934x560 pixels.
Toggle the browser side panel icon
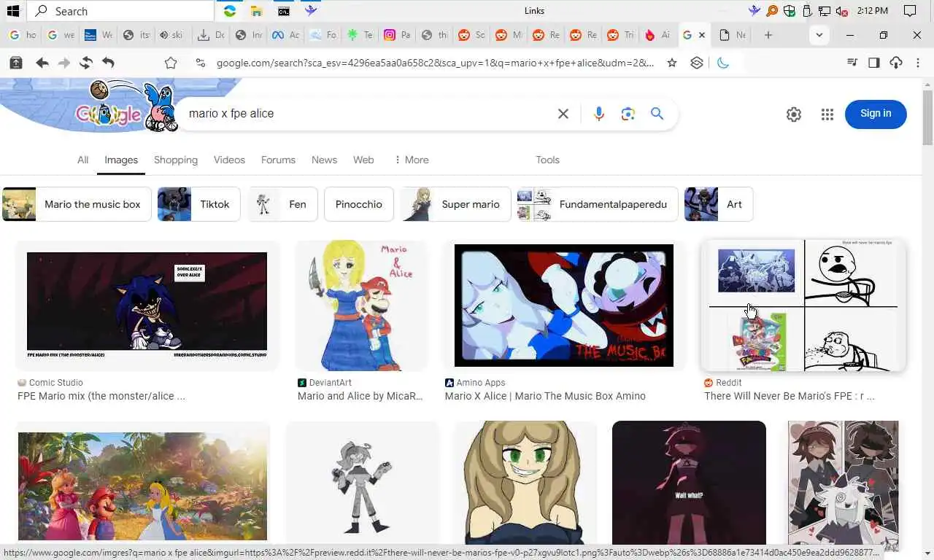pyautogui.click(x=873, y=63)
